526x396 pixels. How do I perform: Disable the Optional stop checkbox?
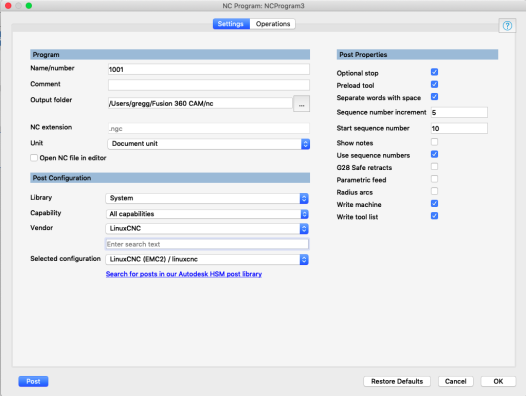click(434, 72)
